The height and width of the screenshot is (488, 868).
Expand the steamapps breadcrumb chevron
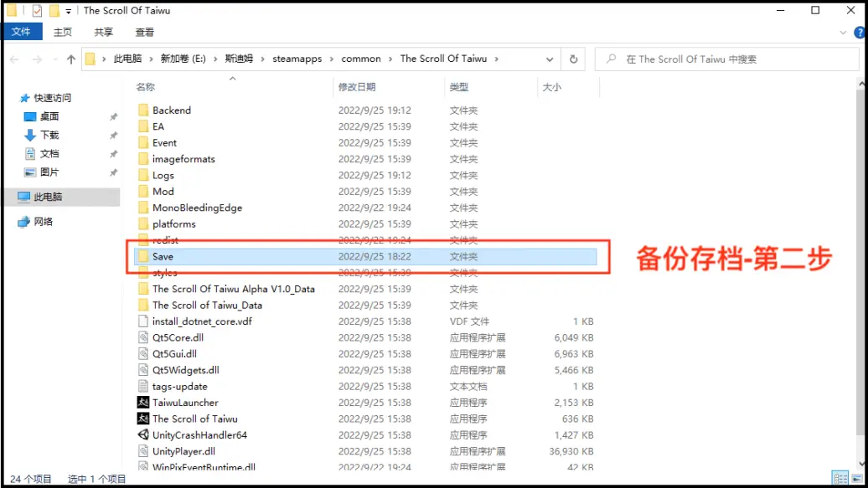coord(331,59)
